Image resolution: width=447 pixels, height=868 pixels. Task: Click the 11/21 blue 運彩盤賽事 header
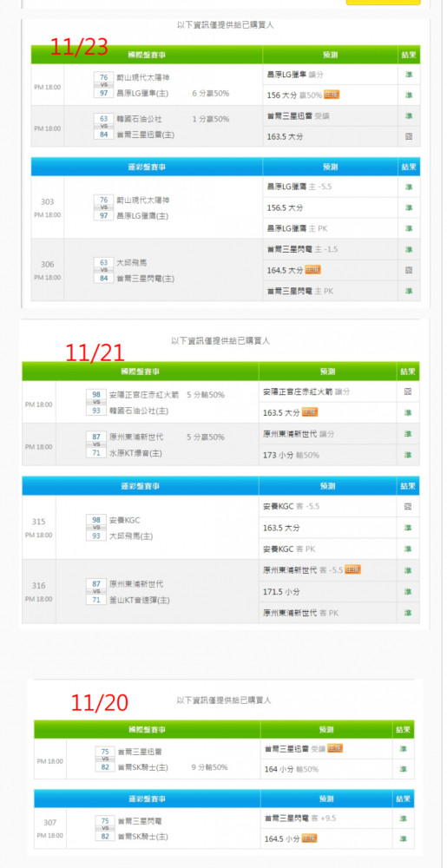[141, 486]
